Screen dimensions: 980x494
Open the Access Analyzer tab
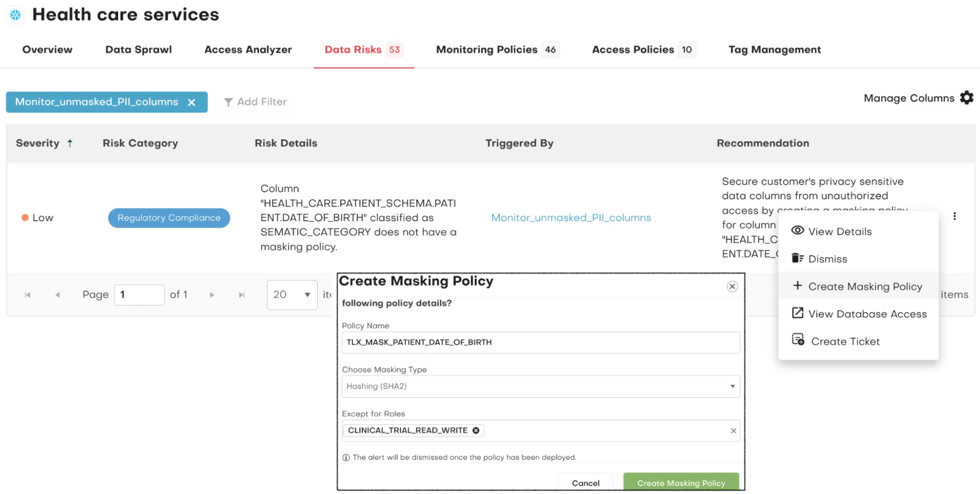tap(248, 50)
